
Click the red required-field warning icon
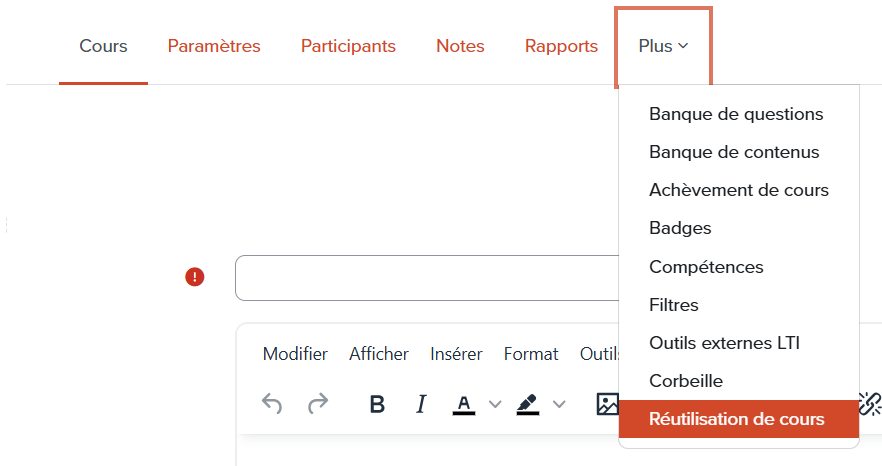tap(195, 277)
